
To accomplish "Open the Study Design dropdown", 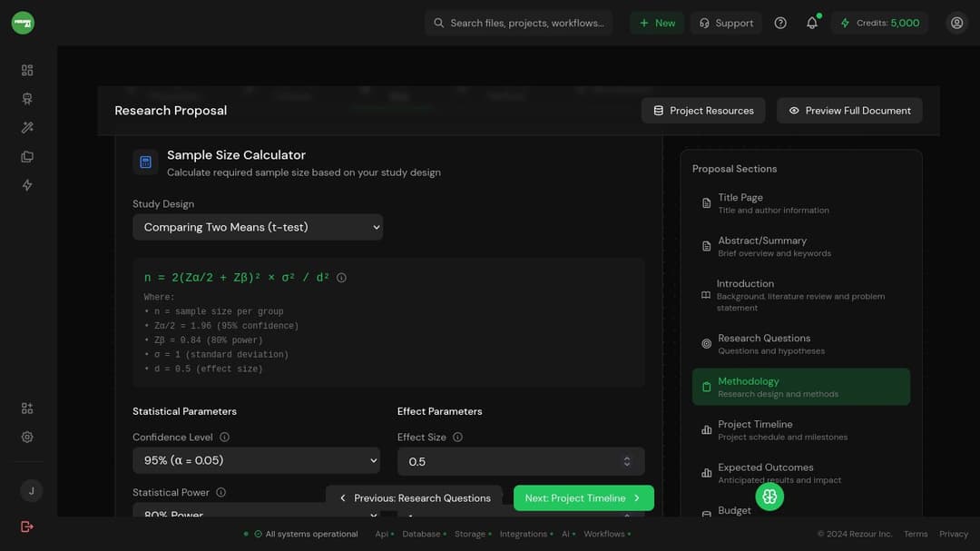I will 258,227.
